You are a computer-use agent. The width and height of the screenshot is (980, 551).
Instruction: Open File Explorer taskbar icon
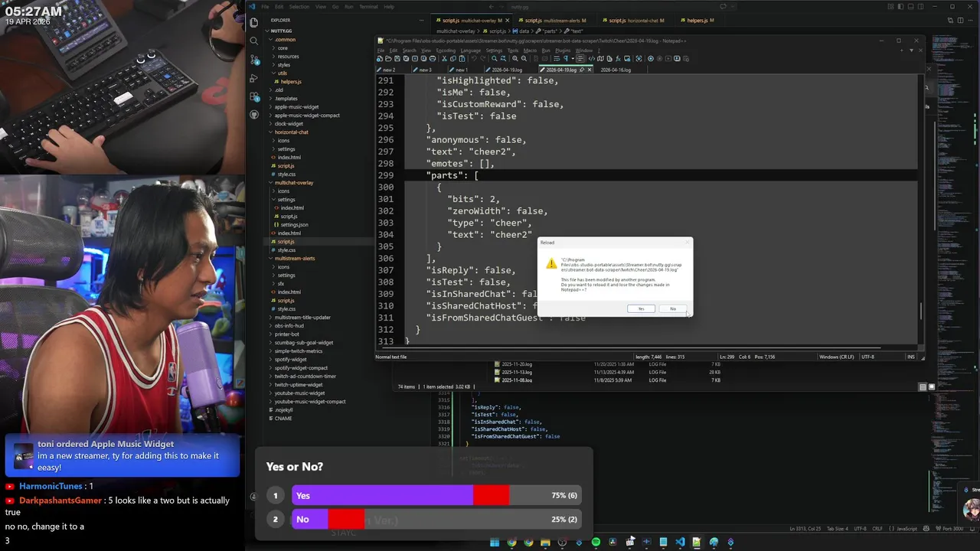[545, 542]
